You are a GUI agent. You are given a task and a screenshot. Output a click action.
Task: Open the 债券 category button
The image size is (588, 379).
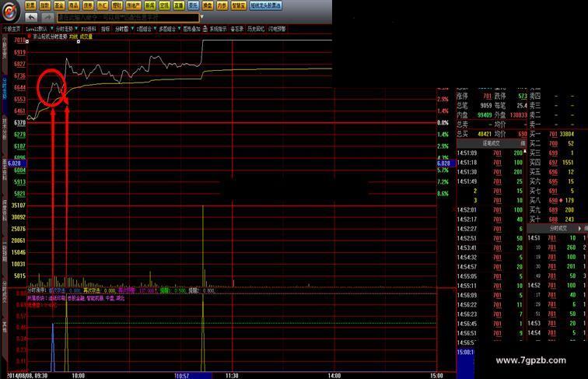(x=88, y=5)
